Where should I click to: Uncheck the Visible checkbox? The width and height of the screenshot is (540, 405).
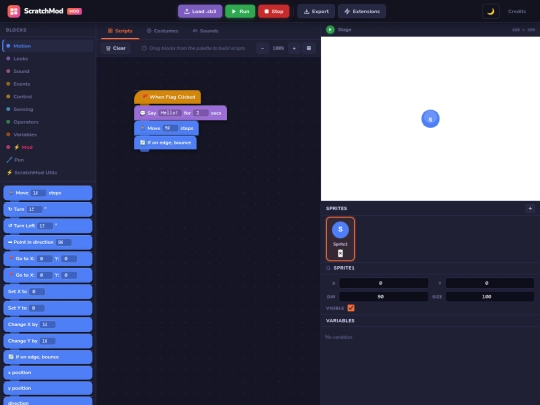(351, 308)
